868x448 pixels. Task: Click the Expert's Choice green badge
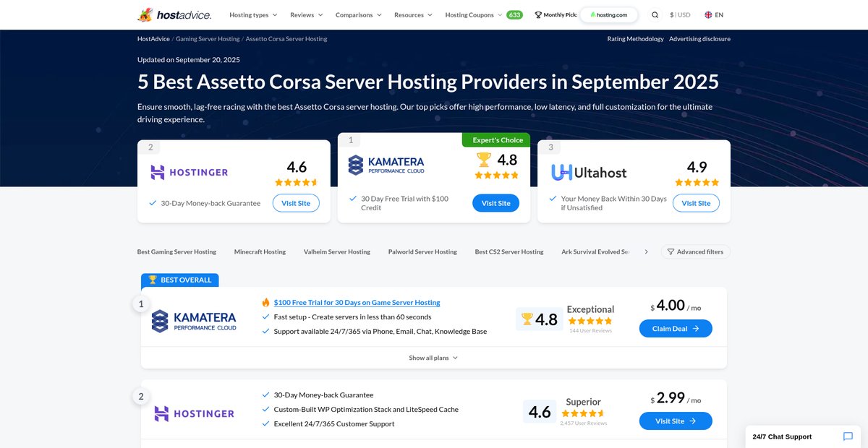pos(496,140)
